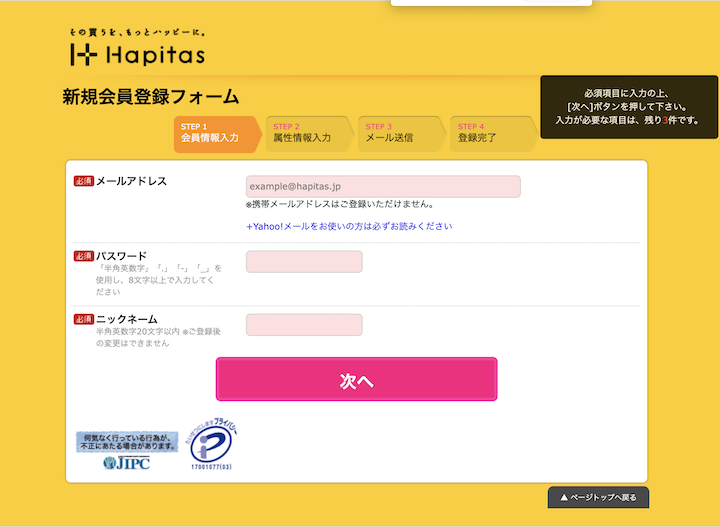Select STEP 2 属性情報入力 step
Screen dimensions: 720x527
(310, 134)
